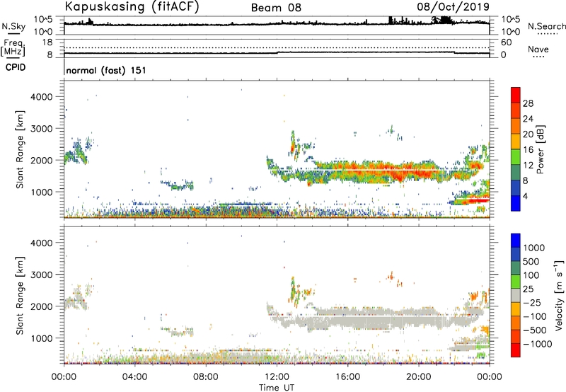Click the "16" Power color bar label
Image resolution: width=566 pixels, height=392 pixels.
click(528, 150)
